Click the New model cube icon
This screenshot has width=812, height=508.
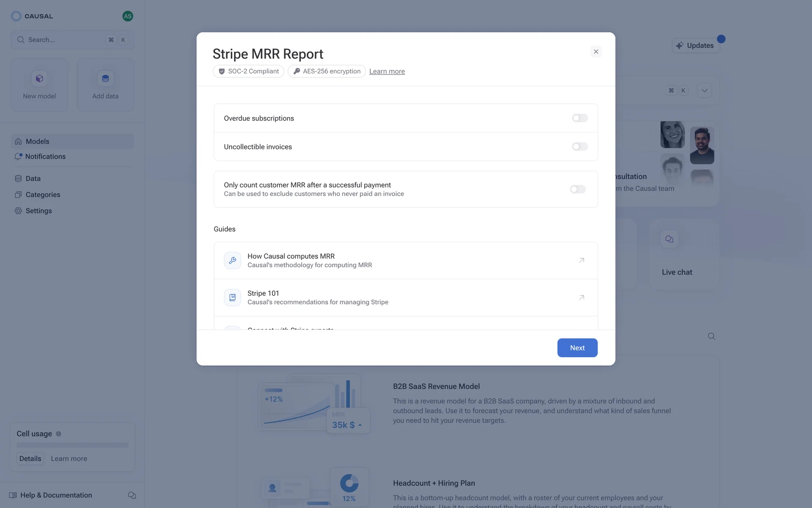click(39, 79)
